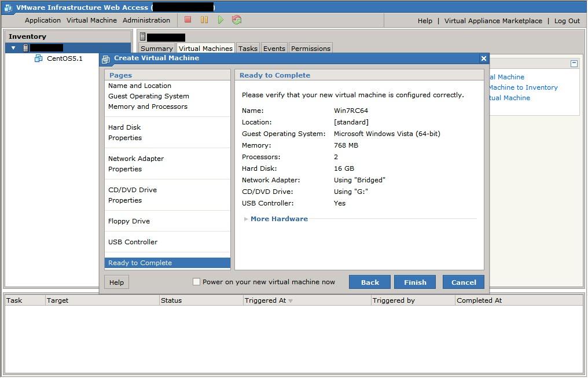Go to CD/DVD Drive page
588x378 pixels.
point(133,190)
